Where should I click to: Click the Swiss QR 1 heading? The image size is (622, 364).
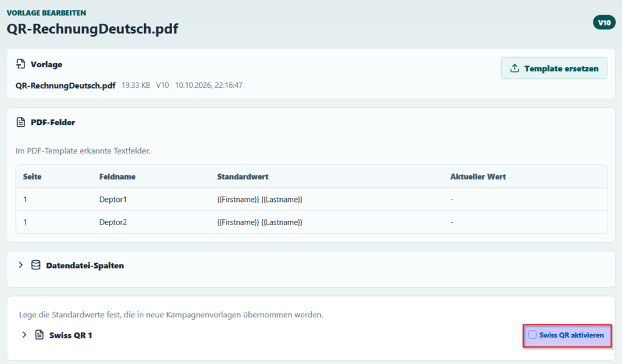[x=70, y=335]
